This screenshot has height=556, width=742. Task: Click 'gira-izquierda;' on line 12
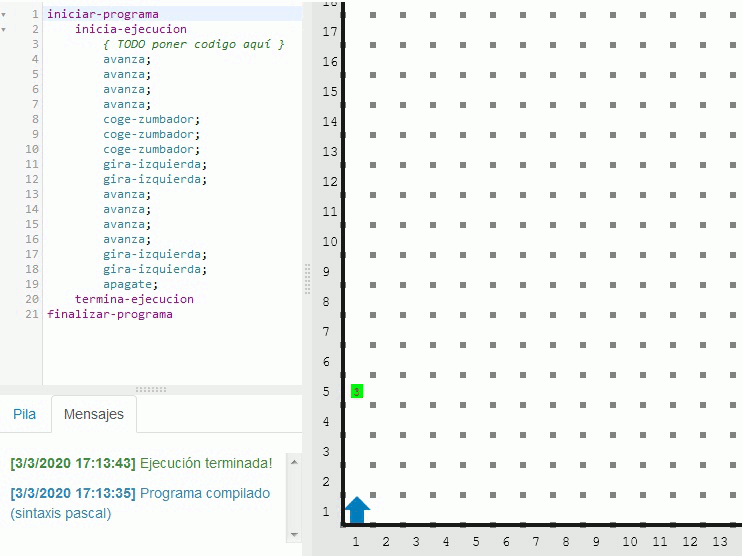(155, 179)
